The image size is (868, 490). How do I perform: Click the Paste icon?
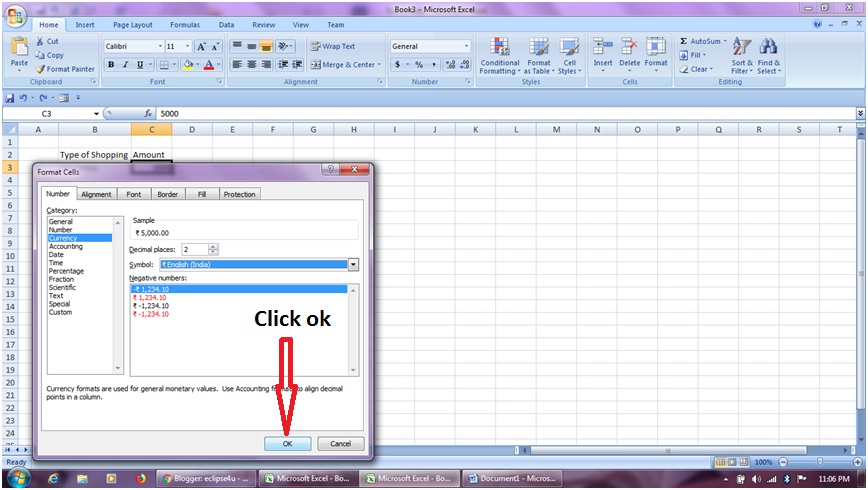(19, 47)
